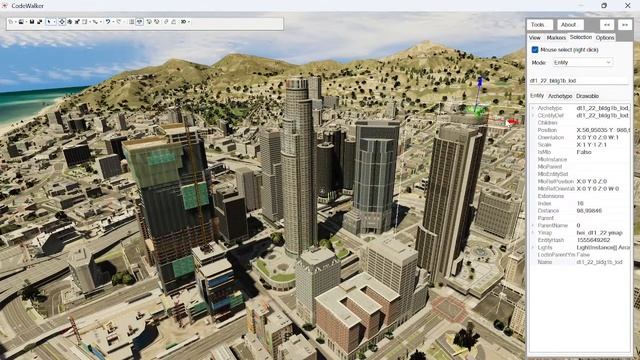Click the Redo toolbar icon
640x360 pixels.
point(119,22)
